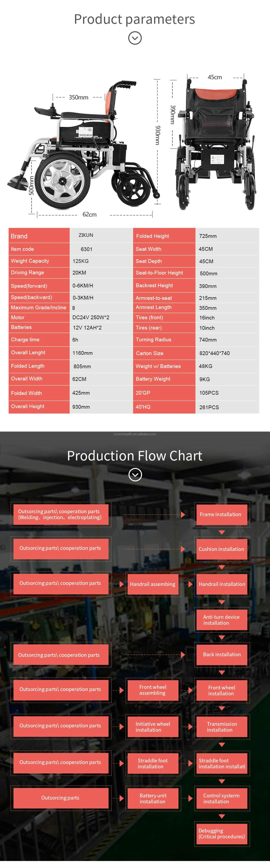Screen dimensions: 270x868
Task: Expand the chevron below Production Flow Chart
Action: (x=135, y=475)
